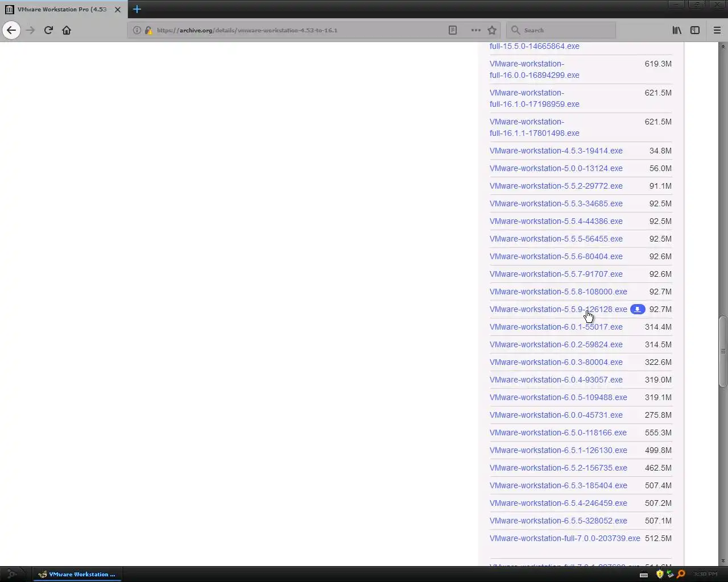Click the forward navigation arrow
The height and width of the screenshot is (582, 728).
(31, 30)
